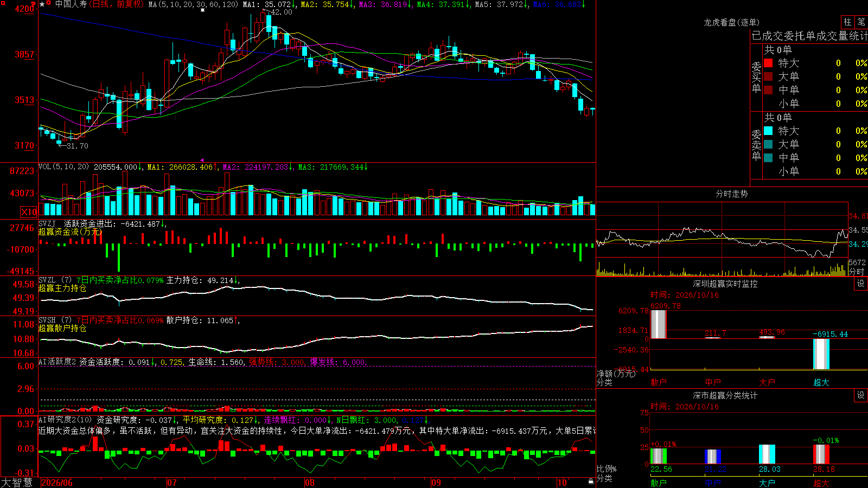This screenshot has width=868, height=488.
Task: Switch order view to 笔 (tick) mode
Action: 861,22
